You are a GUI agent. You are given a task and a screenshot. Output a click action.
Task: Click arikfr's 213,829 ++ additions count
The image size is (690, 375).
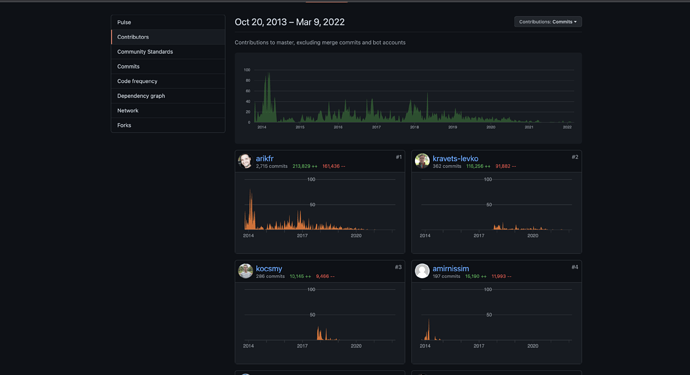305,166
